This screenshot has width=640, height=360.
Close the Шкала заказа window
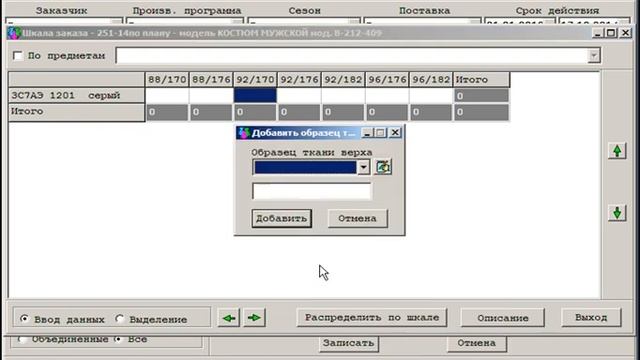click(x=625, y=33)
